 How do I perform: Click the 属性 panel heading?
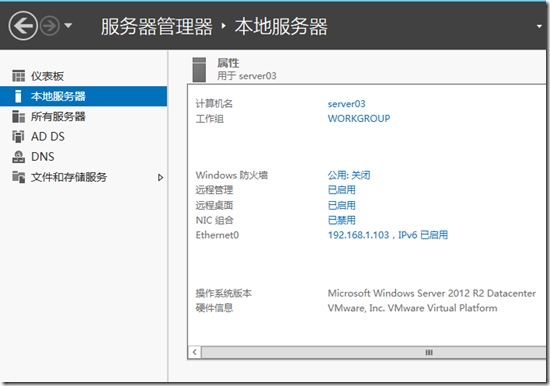coord(228,63)
